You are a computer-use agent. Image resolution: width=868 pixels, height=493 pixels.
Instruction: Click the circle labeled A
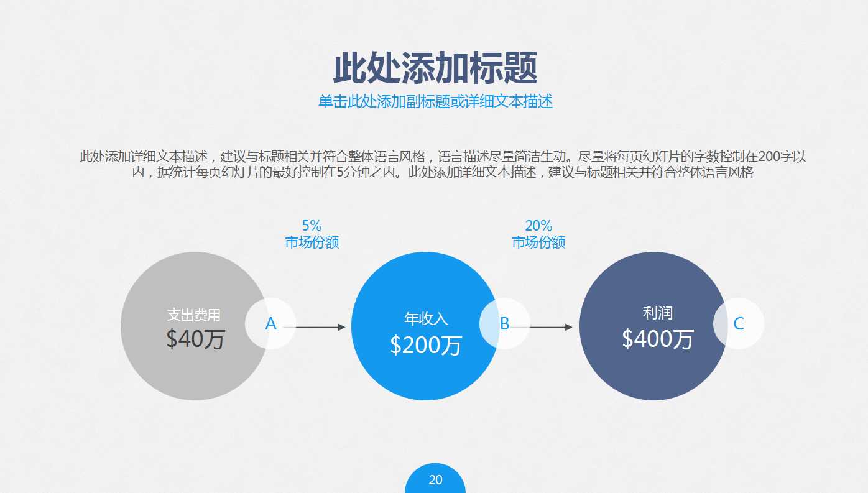[x=270, y=323]
